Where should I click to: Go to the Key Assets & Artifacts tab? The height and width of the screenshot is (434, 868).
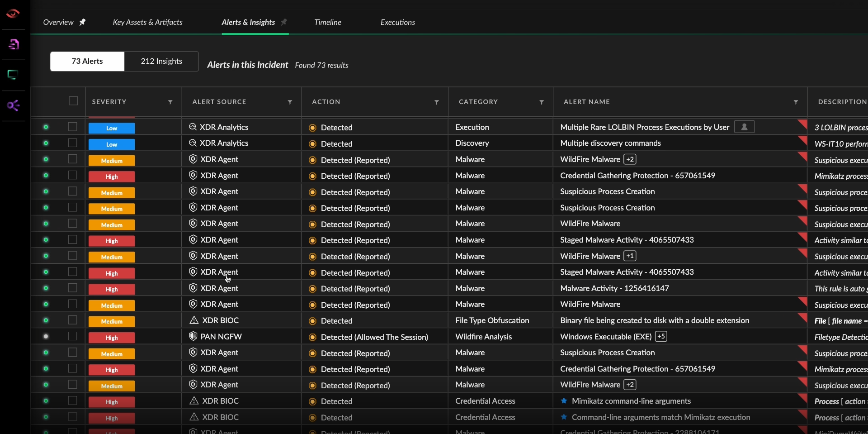tap(147, 22)
